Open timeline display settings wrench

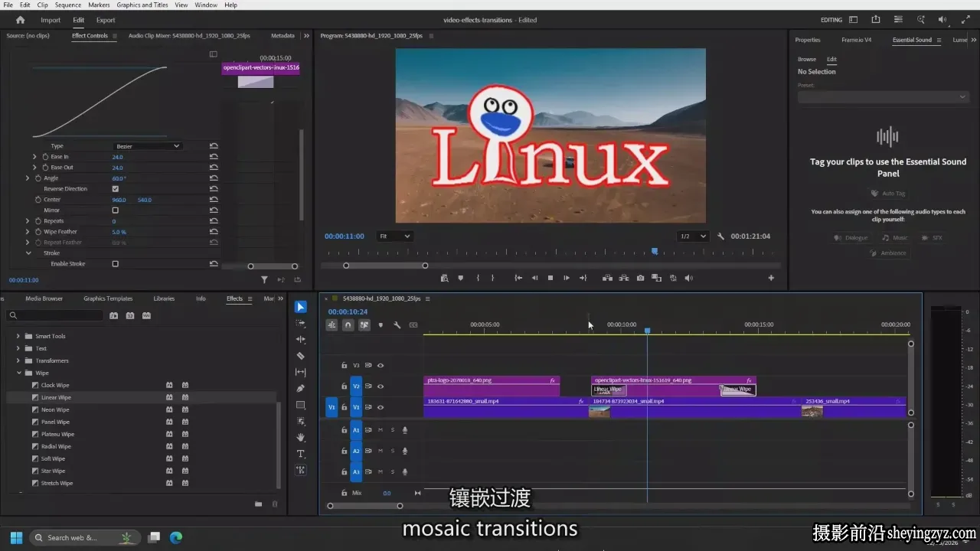[x=397, y=324]
